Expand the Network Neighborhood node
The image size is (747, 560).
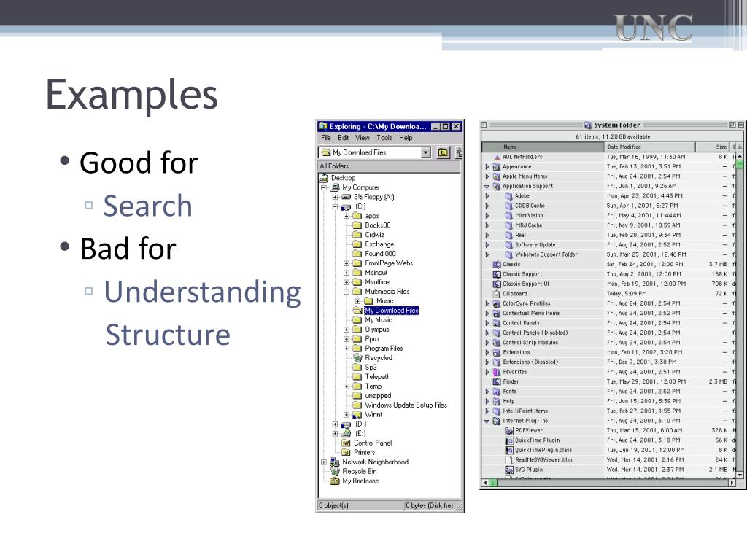pos(324,462)
